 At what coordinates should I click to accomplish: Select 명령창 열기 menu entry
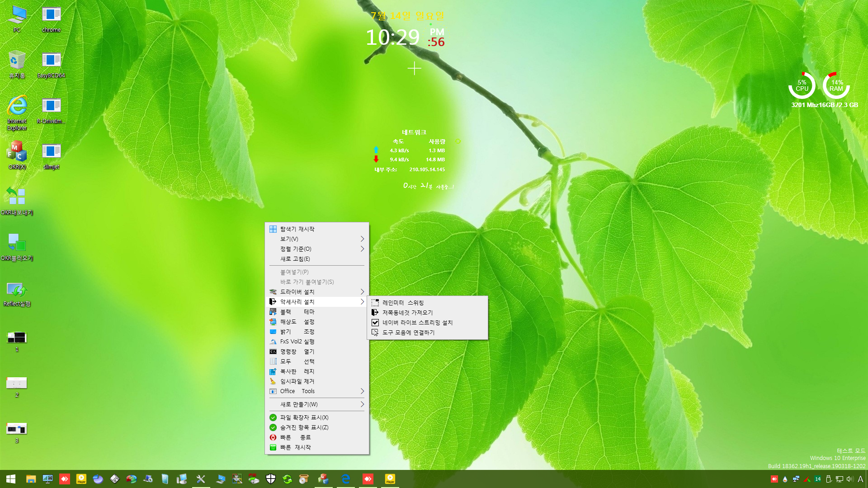(316, 352)
